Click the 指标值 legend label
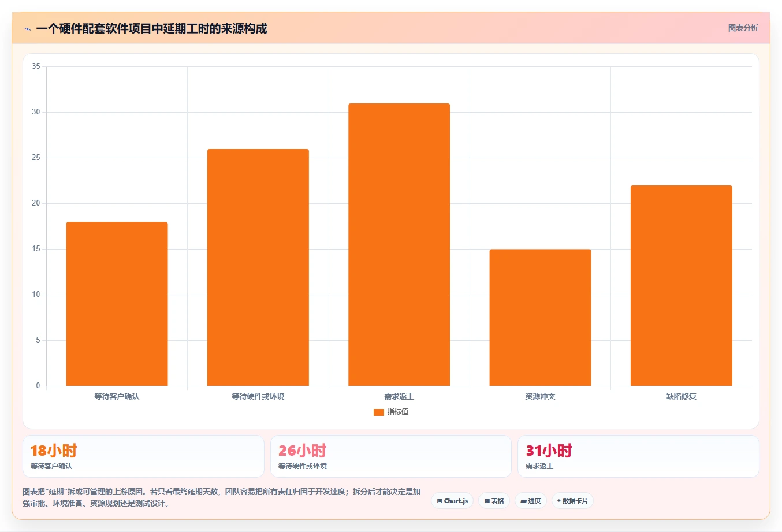Viewport: 782px width, 532px height. (x=398, y=412)
